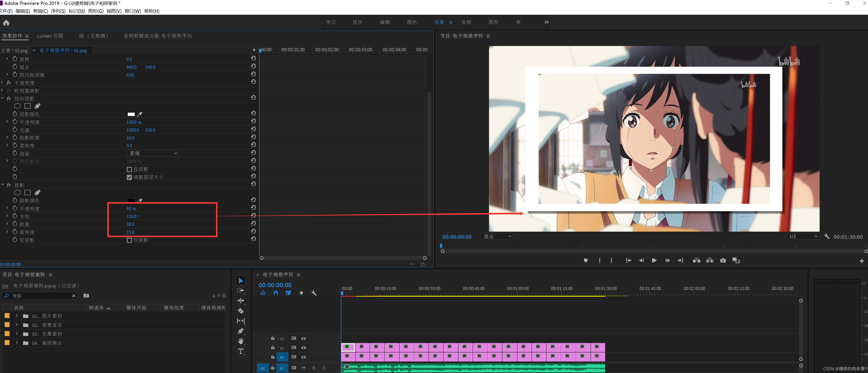Mute the A1 audio track

point(304,368)
